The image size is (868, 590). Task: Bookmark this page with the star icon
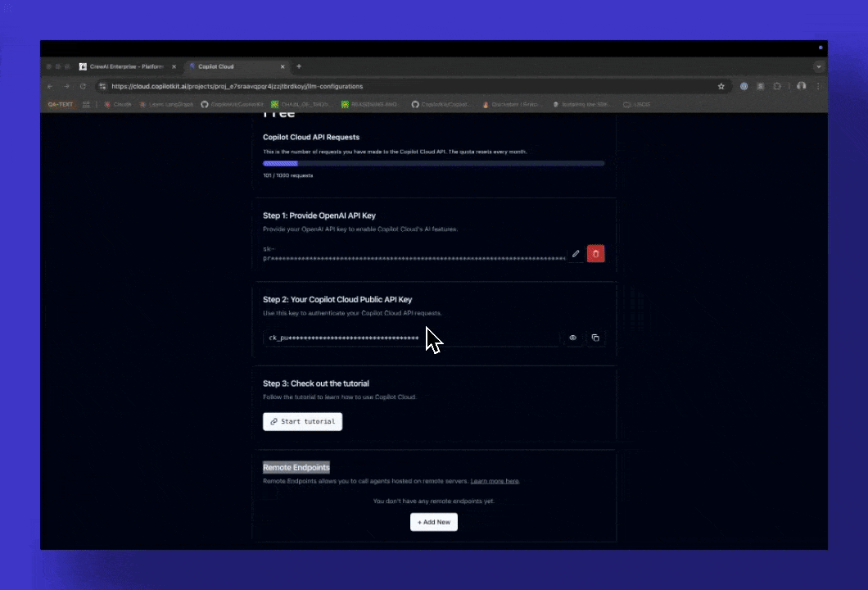[721, 86]
